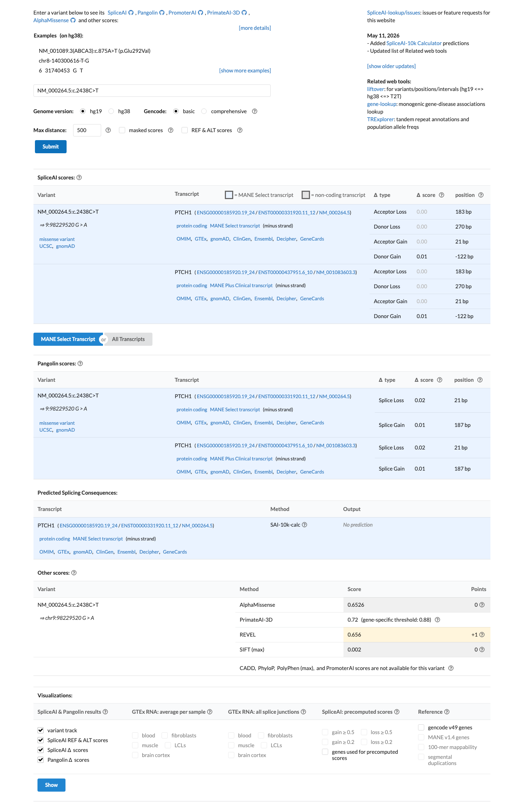
Task: Open SpliceAI-10k Calculator link
Action: click(414, 43)
